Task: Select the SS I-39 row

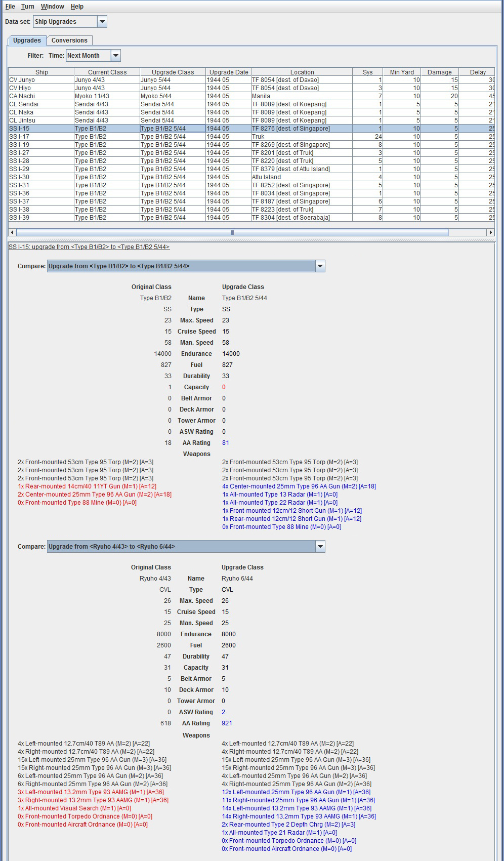Action: [x=251, y=218]
